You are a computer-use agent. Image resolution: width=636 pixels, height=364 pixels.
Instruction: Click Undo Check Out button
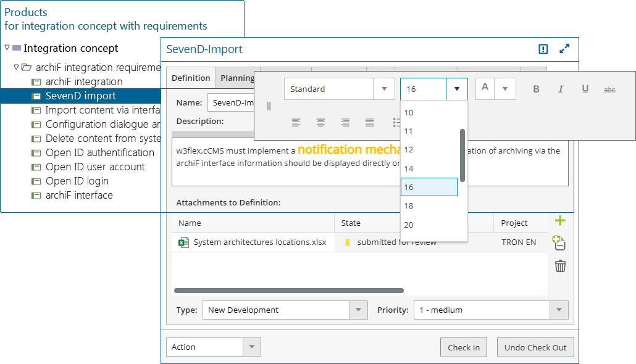pos(535,347)
